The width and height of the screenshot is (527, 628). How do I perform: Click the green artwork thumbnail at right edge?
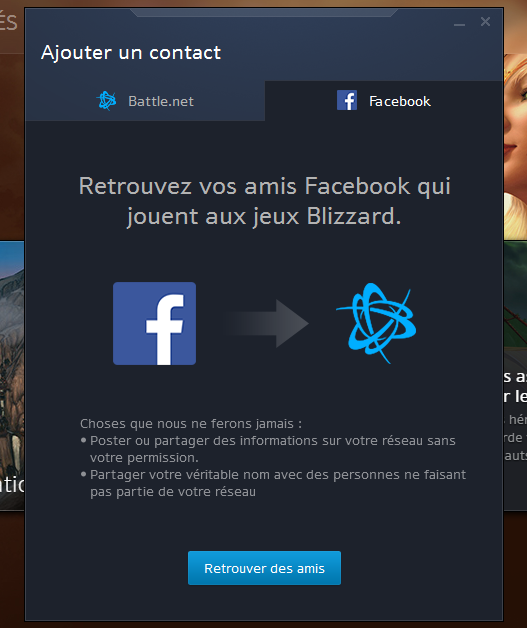pos(515,294)
